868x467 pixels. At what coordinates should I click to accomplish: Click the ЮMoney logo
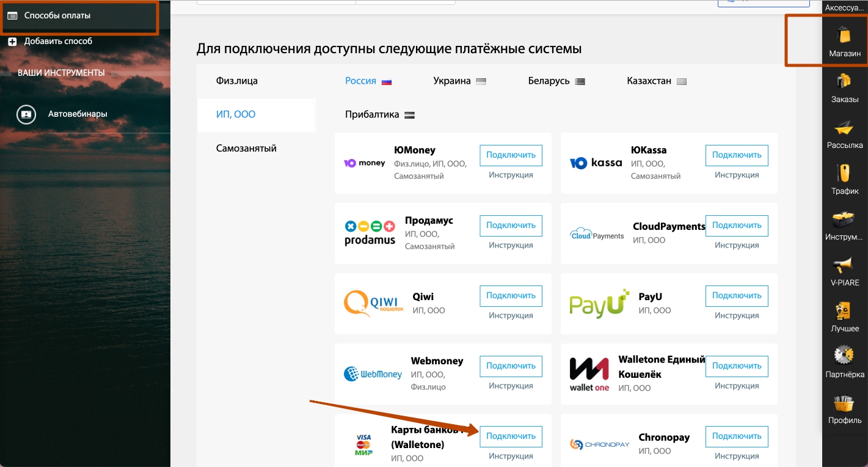(365, 163)
